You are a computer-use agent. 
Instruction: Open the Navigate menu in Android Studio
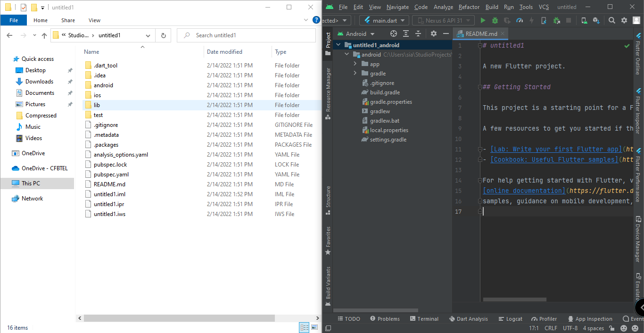pyautogui.click(x=397, y=7)
